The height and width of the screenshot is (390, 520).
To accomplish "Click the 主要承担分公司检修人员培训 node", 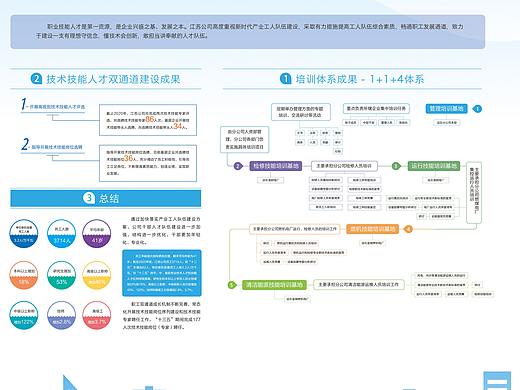I will pyautogui.click(x=344, y=166).
